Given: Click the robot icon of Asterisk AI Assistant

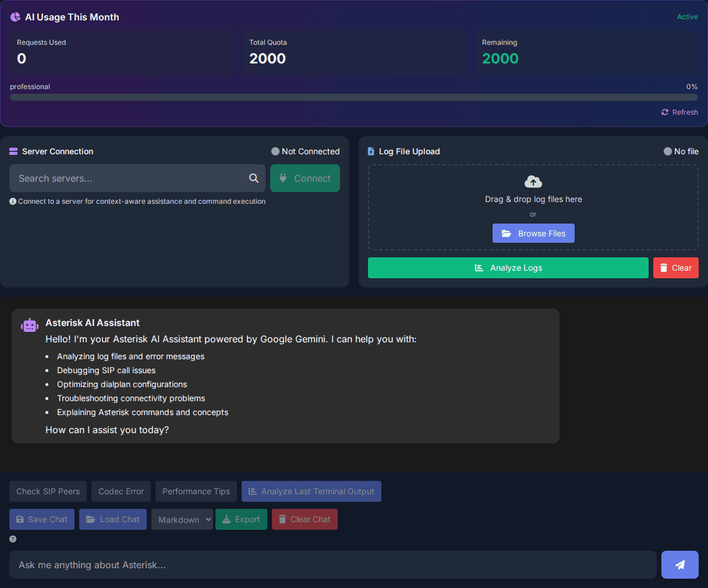Looking at the screenshot, I should [x=29, y=324].
